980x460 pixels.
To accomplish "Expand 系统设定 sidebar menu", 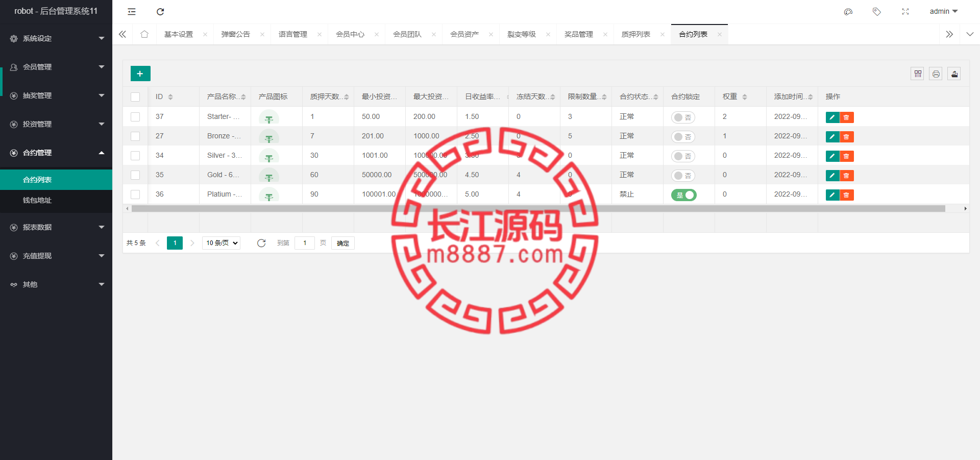I will pos(56,38).
